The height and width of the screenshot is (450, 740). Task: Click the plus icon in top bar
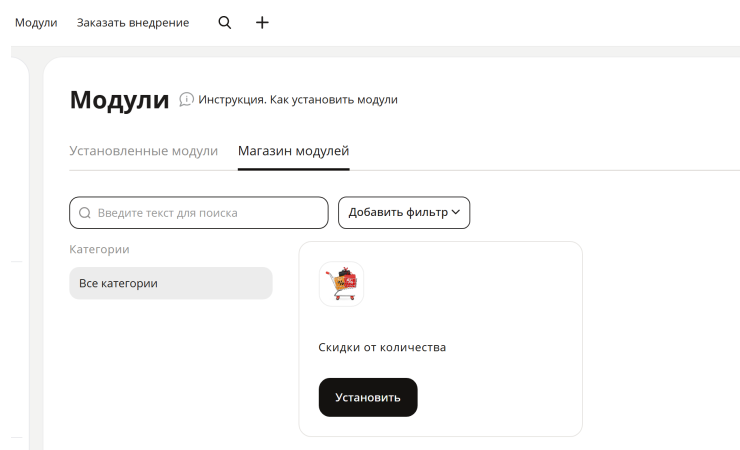pyautogui.click(x=262, y=22)
